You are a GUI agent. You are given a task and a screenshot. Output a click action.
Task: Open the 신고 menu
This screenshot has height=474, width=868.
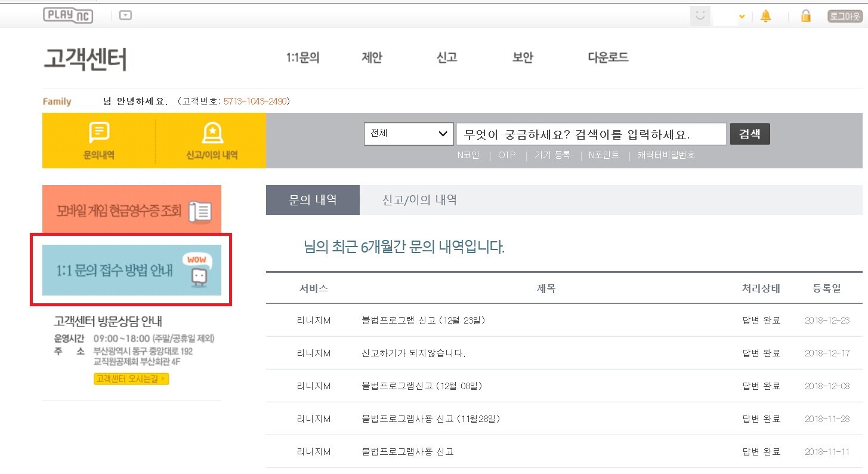pyautogui.click(x=447, y=58)
